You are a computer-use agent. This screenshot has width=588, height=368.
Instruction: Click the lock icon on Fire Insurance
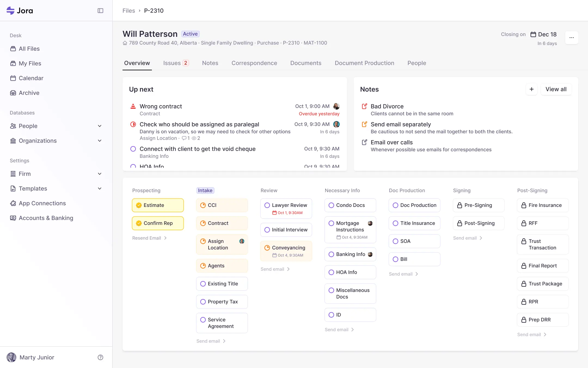pyautogui.click(x=524, y=205)
